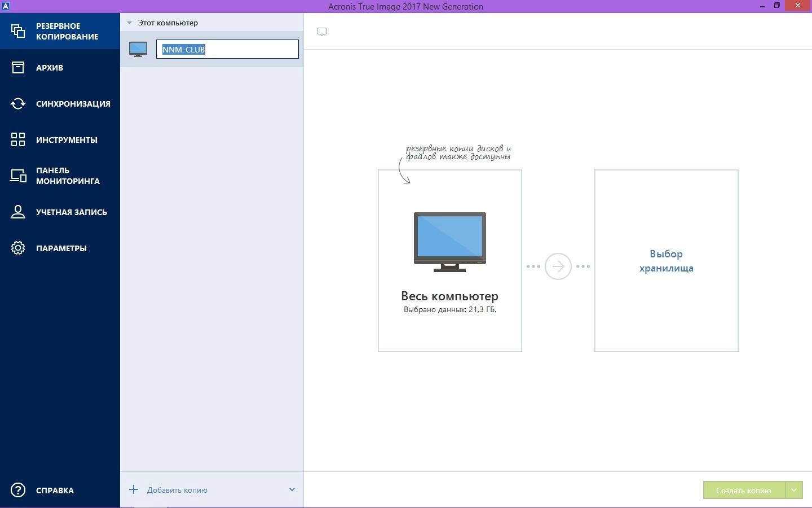Open the dropdown arrow beside 'Создать копию'

coord(794,490)
